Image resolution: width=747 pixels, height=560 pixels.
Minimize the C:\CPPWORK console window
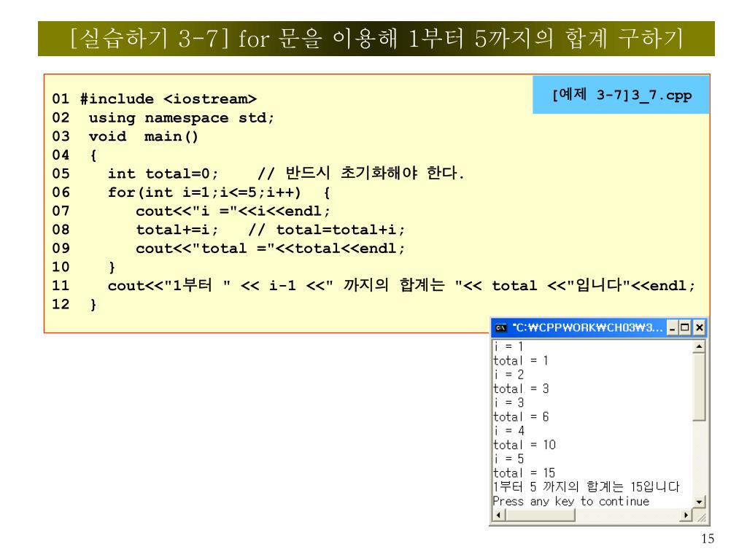[672, 327]
